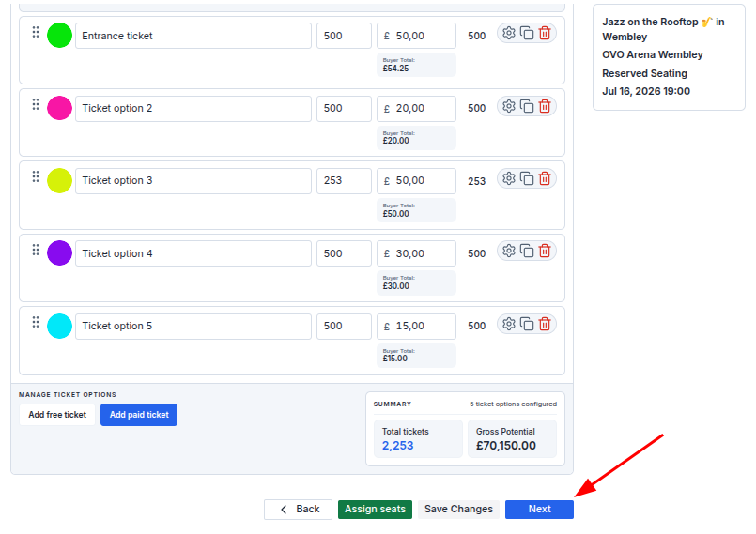The height and width of the screenshot is (534, 756).
Task: Pick the green color swatch for Entrance ticket
Action: click(x=59, y=35)
